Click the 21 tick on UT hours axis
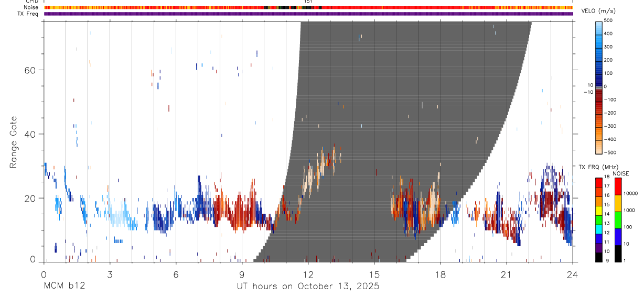The image size is (644, 297). click(x=506, y=274)
